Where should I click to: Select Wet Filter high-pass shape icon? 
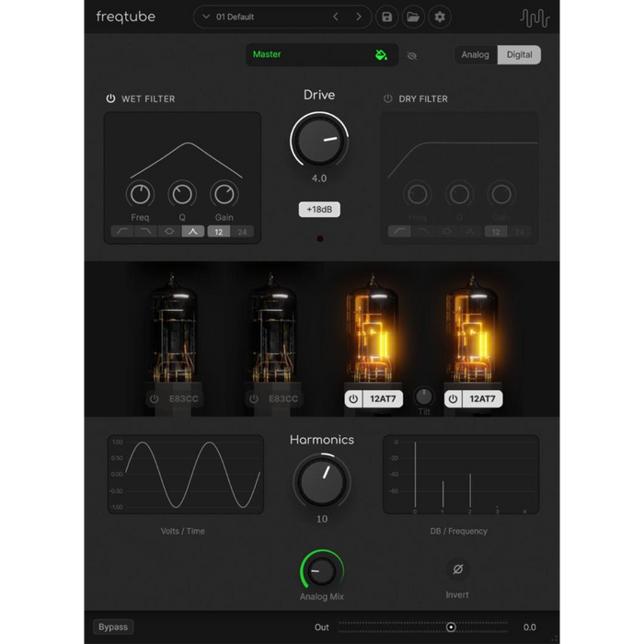click(x=122, y=232)
